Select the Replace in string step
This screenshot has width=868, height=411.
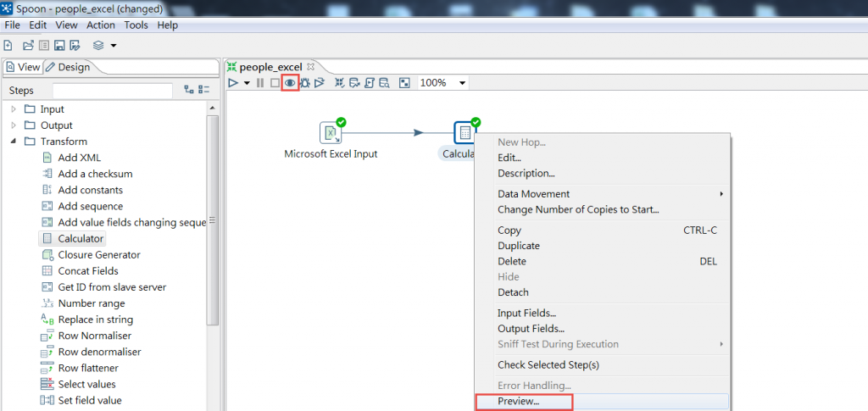[x=95, y=319]
